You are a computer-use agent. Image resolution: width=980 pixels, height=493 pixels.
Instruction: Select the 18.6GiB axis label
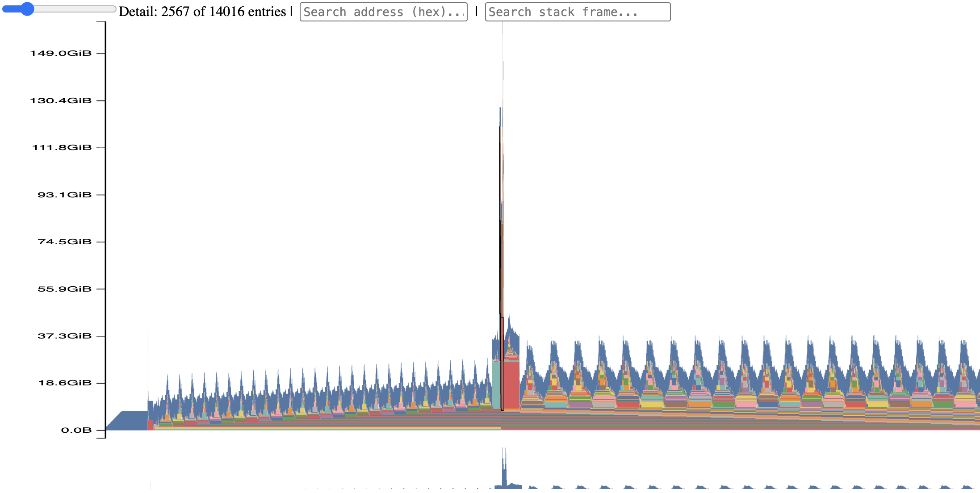click(65, 383)
